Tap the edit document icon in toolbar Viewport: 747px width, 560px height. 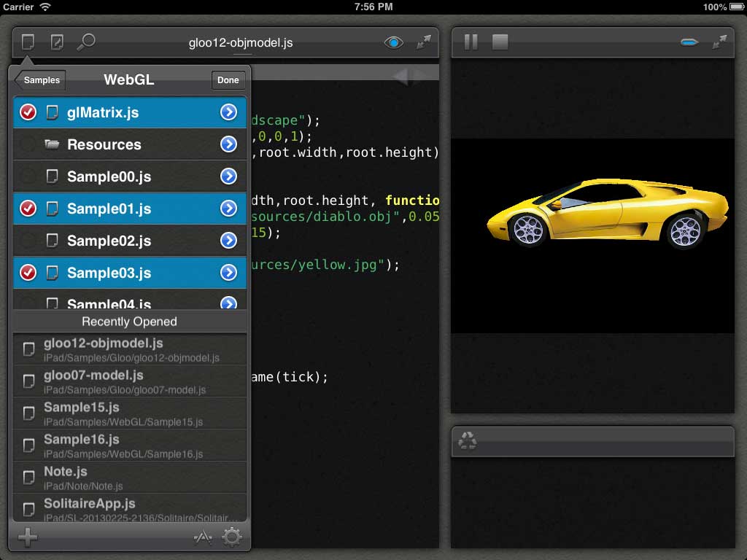pos(57,42)
